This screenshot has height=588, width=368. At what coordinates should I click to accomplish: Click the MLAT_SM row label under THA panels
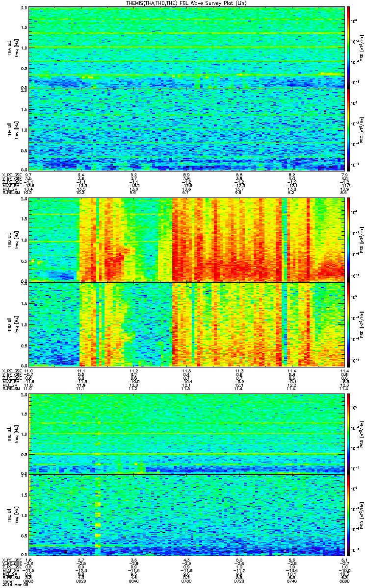(x=11, y=186)
